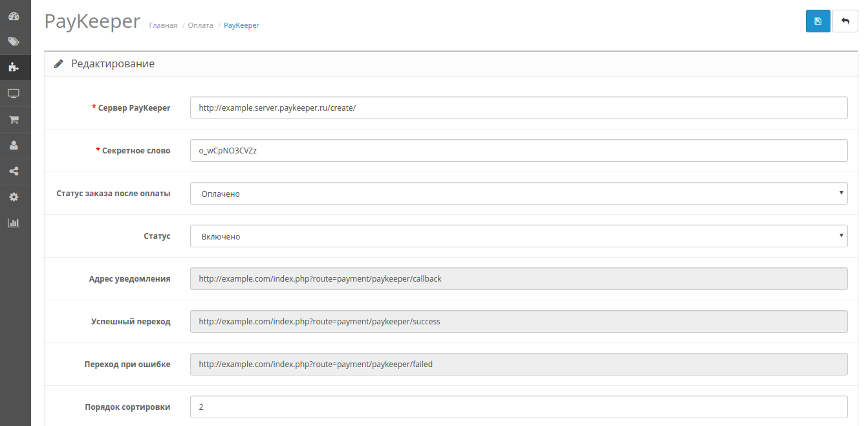The height and width of the screenshot is (426, 868).
Task: Click the 'Порядок сортировки' sort order field
Action: [x=517, y=407]
